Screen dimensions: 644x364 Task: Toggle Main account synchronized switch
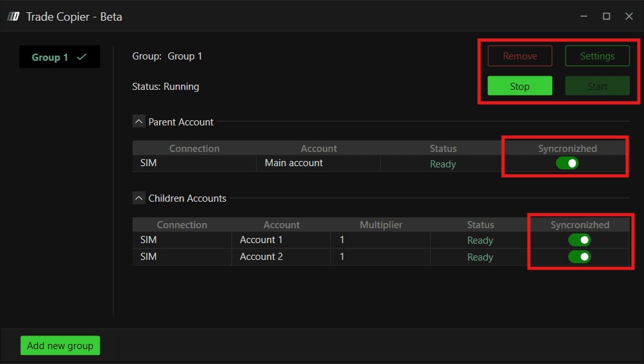coord(567,163)
